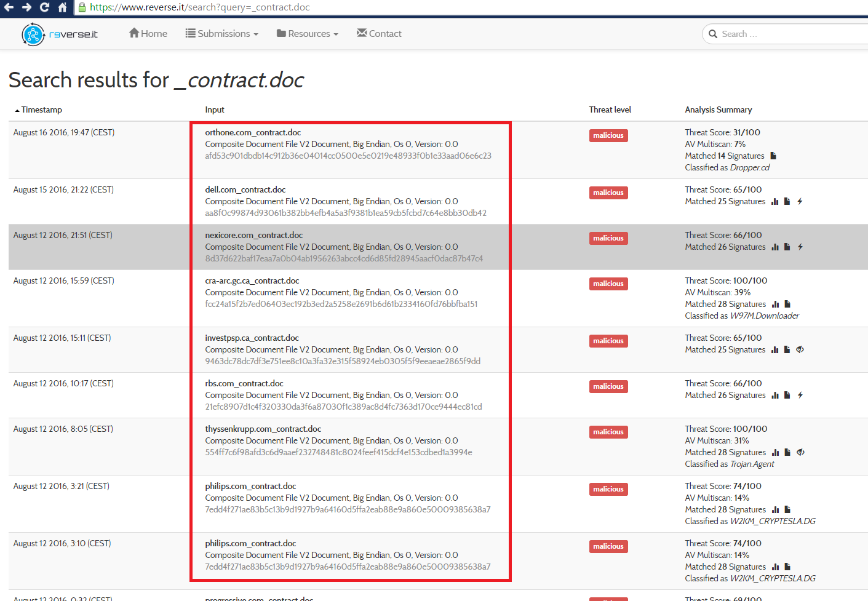This screenshot has height=601, width=868.
Task: Click the 'Classified as W97M.Downloader' text
Action: tap(742, 316)
